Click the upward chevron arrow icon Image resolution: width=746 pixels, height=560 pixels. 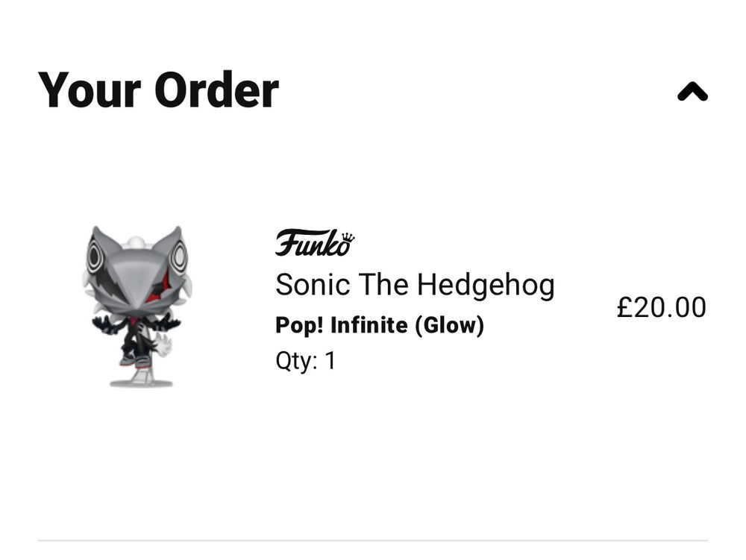pyautogui.click(x=692, y=92)
